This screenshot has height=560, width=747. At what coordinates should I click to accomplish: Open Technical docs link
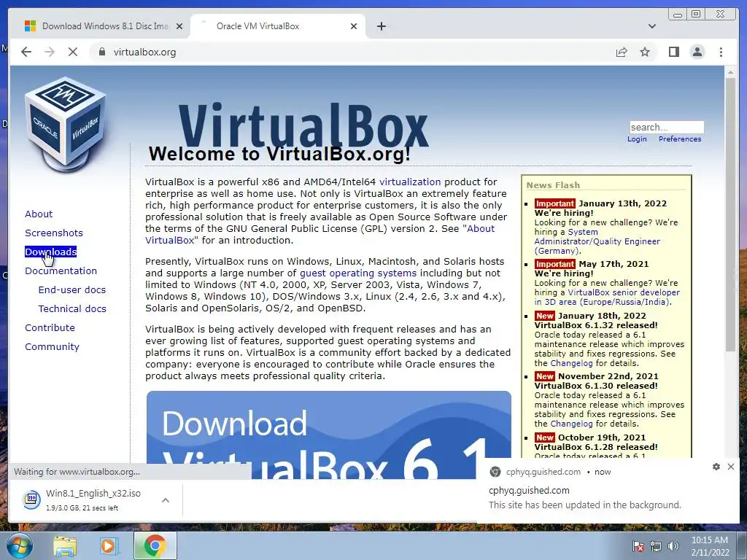click(72, 308)
